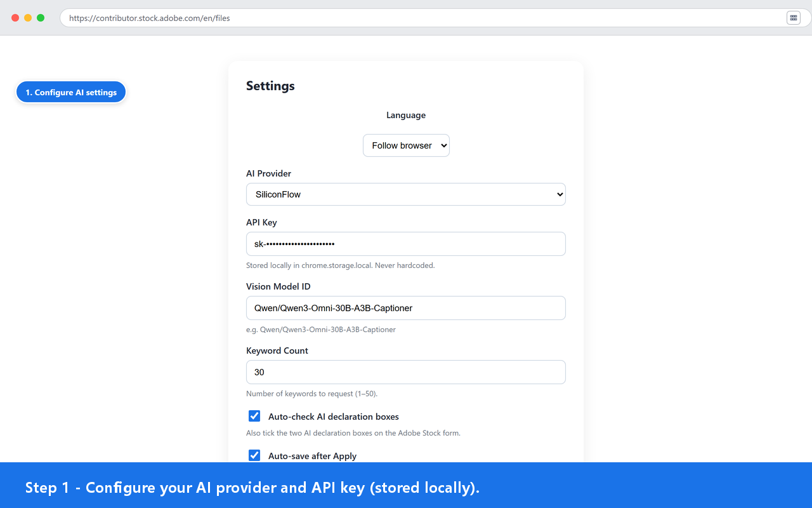
Task: Click the Settings heading
Action: pyautogui.click(x=270, y=86)
